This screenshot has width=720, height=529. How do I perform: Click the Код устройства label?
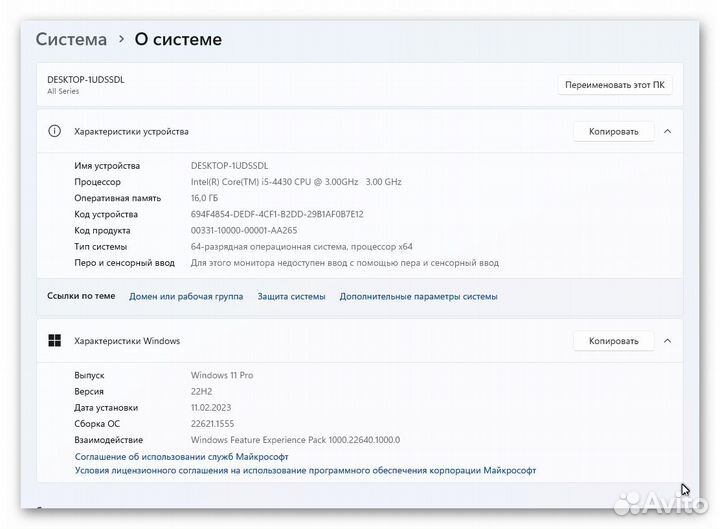(106, 214)
